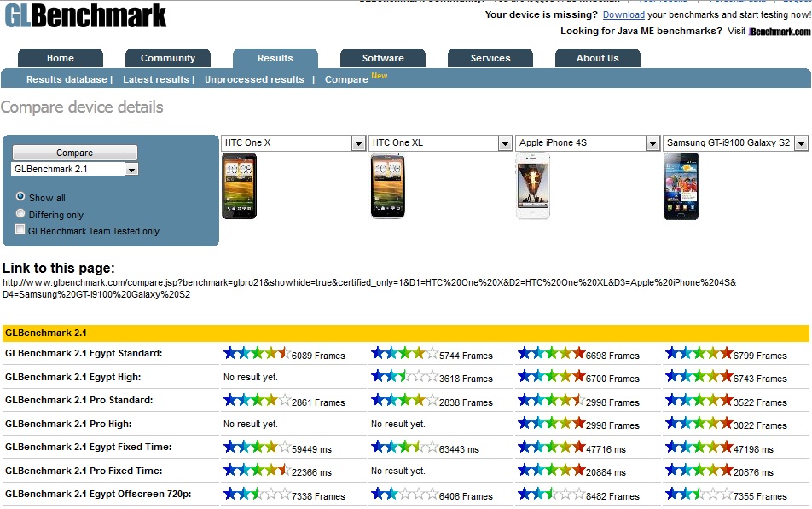Open the Software tab
Image resolution: width=812 pixels, height=509 pixels.
[x=383, y=58]
